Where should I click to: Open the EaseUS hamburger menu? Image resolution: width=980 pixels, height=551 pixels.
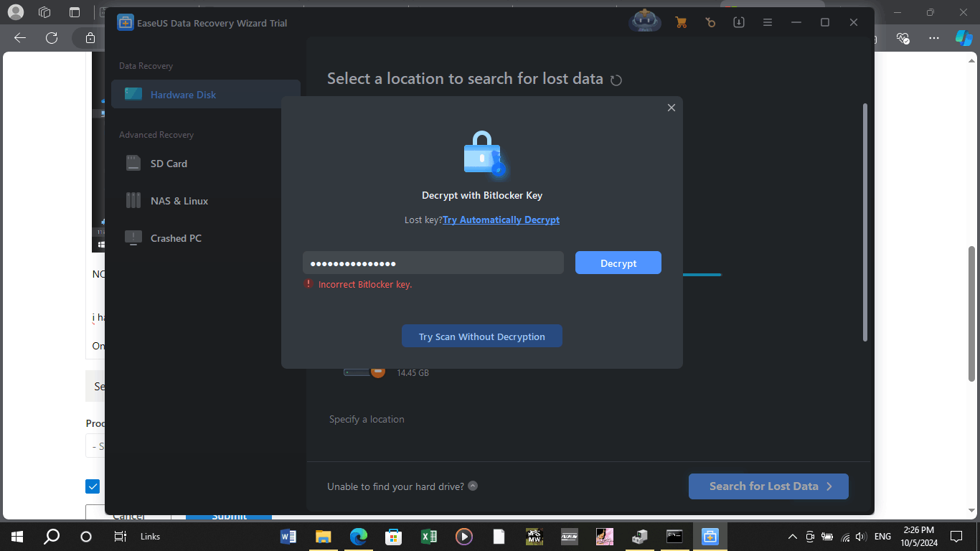click(768, 22)
